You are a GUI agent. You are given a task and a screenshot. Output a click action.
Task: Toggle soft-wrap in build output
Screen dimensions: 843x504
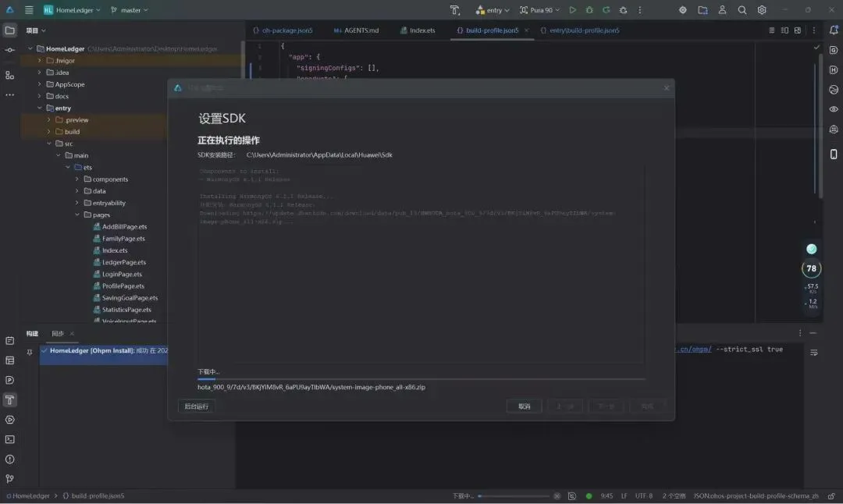click(814, 353)
